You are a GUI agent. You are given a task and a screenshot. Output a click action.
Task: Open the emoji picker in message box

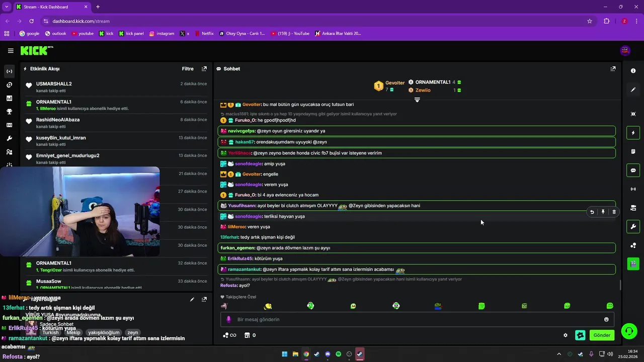pyautogui.click(x=606, y=319)
